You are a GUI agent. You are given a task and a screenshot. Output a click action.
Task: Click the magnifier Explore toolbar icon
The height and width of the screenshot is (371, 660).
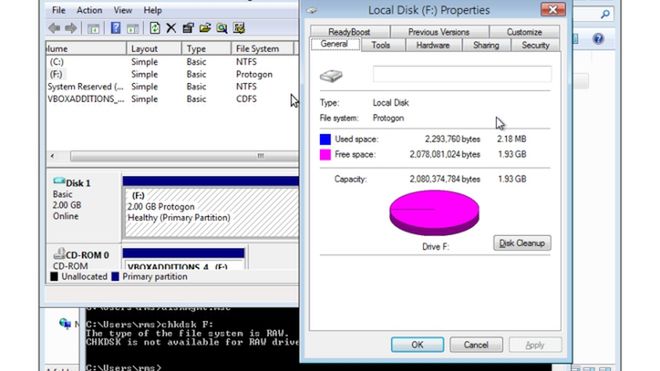point(222,28)
